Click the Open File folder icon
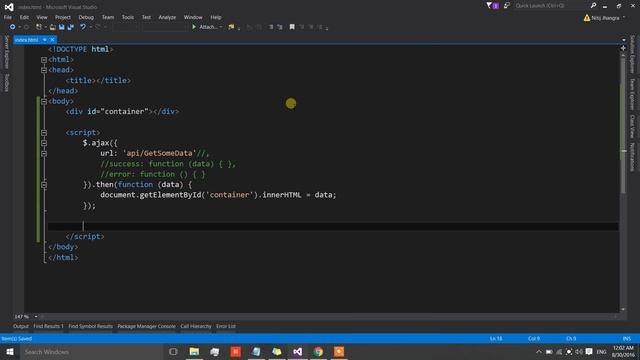640x360 pixels. (53, 27)
